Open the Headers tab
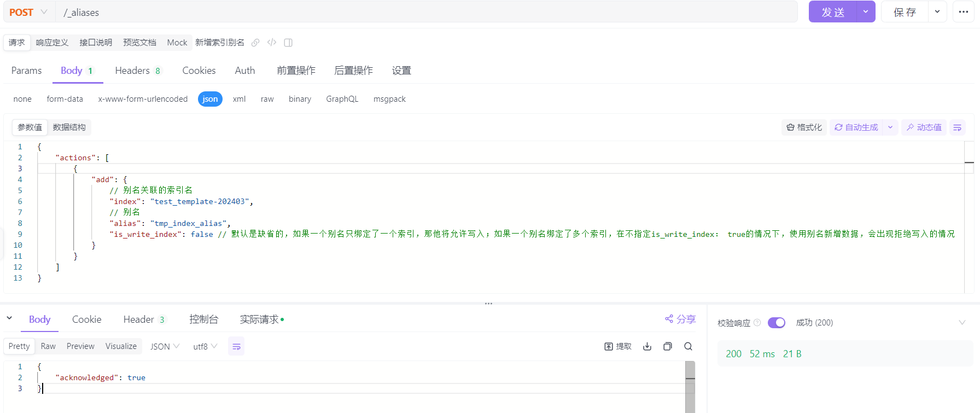980x413 pixels. click(x=138, y=71)
